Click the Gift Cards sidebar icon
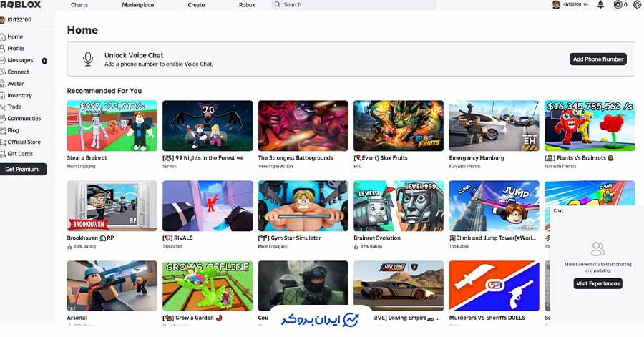The image size is (644, 337). 3,154
